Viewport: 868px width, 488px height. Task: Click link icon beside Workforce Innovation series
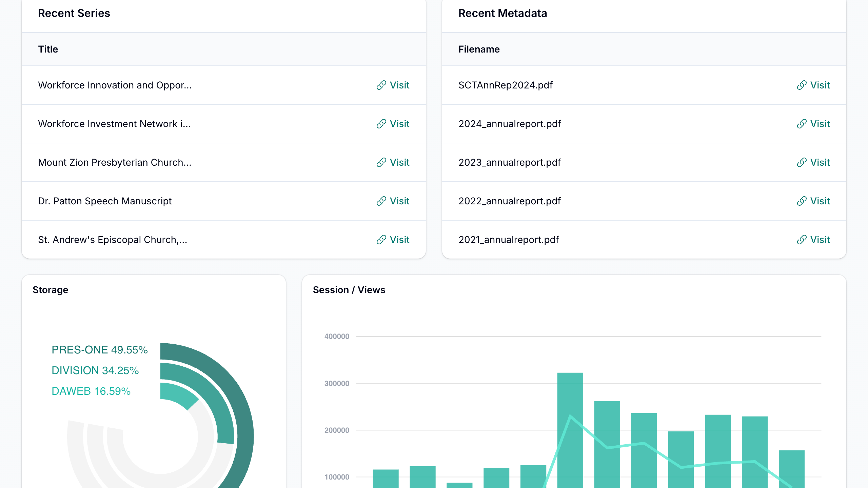coord(381,85)
